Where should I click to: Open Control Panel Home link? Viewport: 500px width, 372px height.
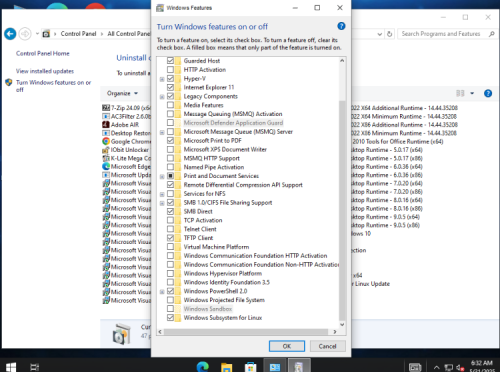pos(43,53)
